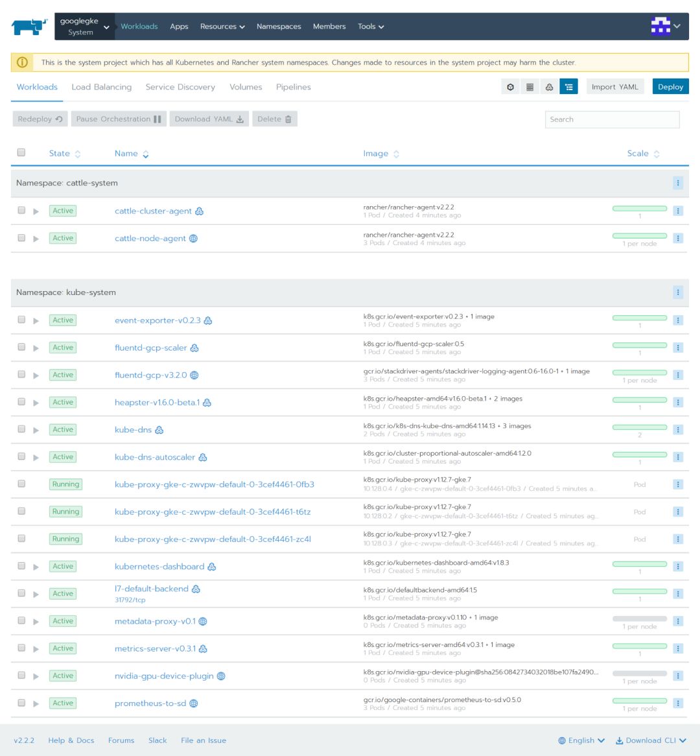Open actions menu for cattle-system namespace
700x756 pixels.
(678, 183)
